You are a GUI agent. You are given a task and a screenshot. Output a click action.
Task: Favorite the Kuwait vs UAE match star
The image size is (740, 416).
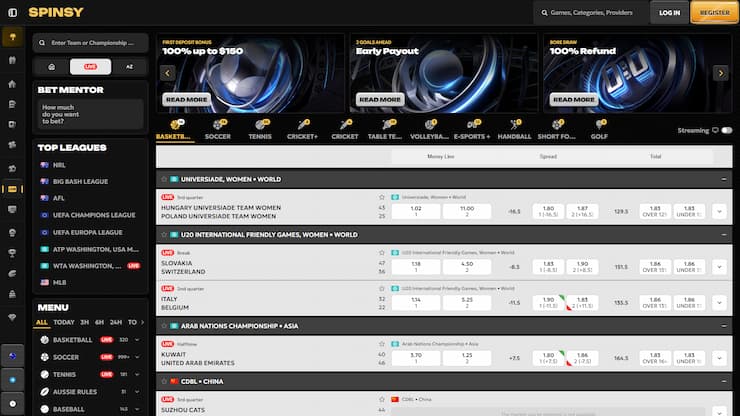(x=381, y=344)
